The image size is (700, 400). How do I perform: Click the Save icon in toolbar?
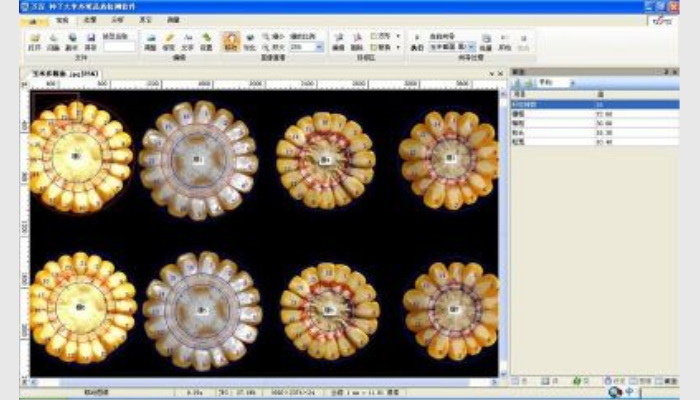point(91,39)
